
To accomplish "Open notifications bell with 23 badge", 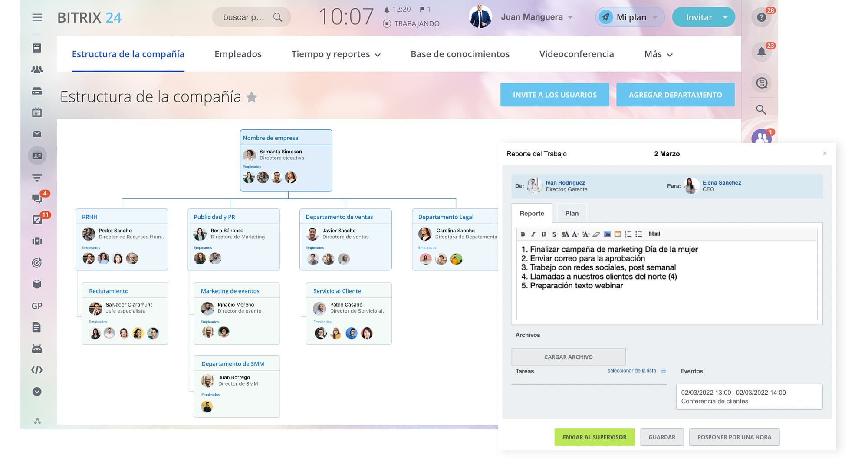I will [761, 52].
